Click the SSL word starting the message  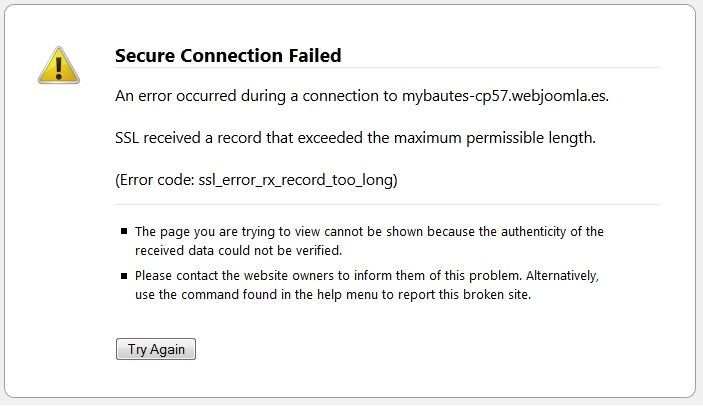[x=127, y=138]
